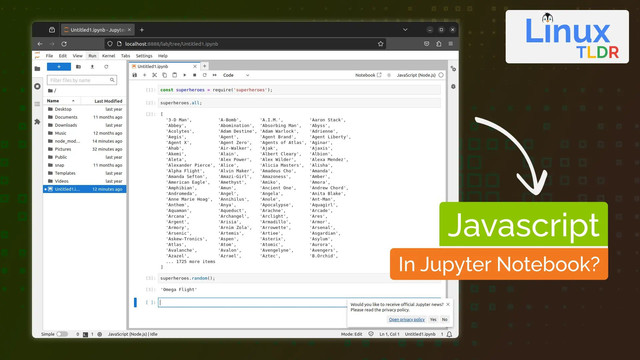This screenshot has width=640, height=360.
Task: Click Yes on the Jupyter news prompt
Action: pyautogui.click(x=433, y=319)
